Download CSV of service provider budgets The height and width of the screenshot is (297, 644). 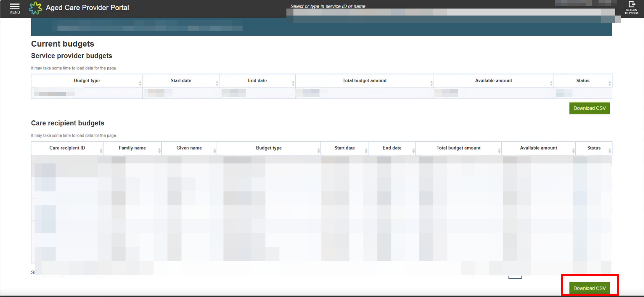pos(589,108)
